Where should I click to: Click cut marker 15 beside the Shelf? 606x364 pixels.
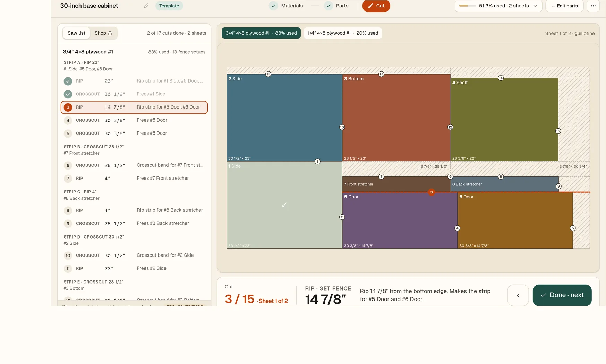[558, 131]
